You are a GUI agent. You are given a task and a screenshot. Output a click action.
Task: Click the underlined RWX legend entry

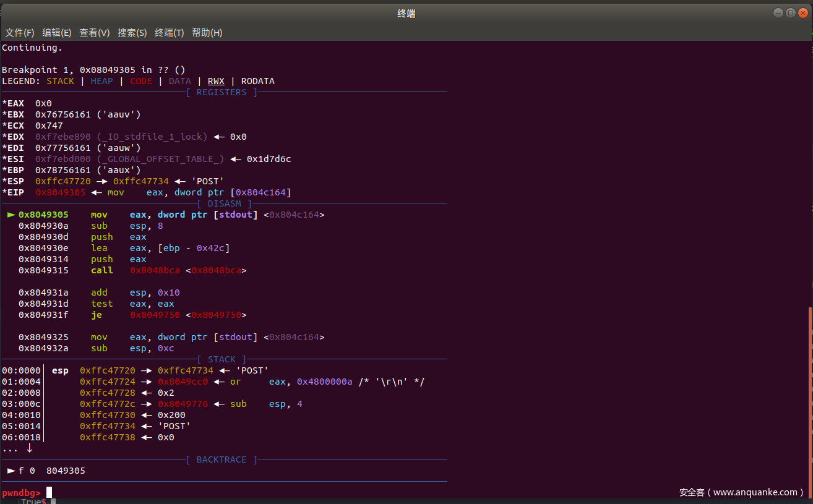click(216, 81)
